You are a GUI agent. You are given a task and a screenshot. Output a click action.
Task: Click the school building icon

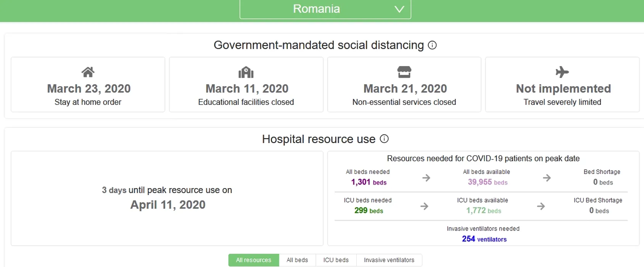(x=246, y=72)
